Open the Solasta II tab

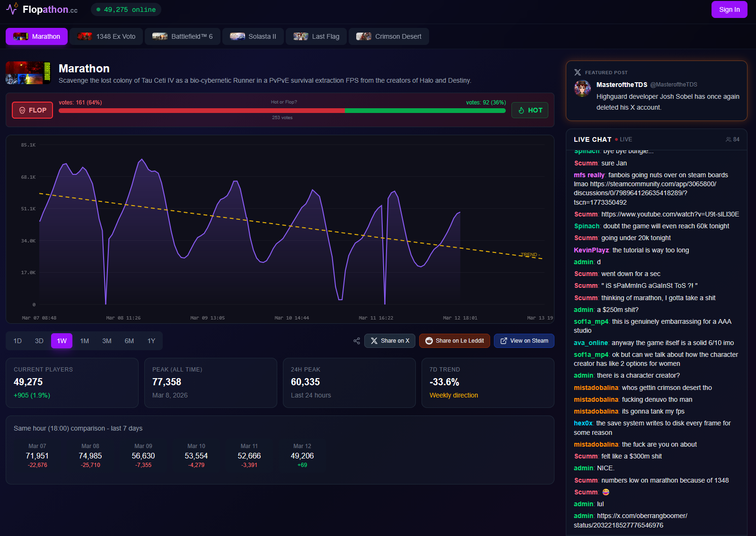coord(253,36)
